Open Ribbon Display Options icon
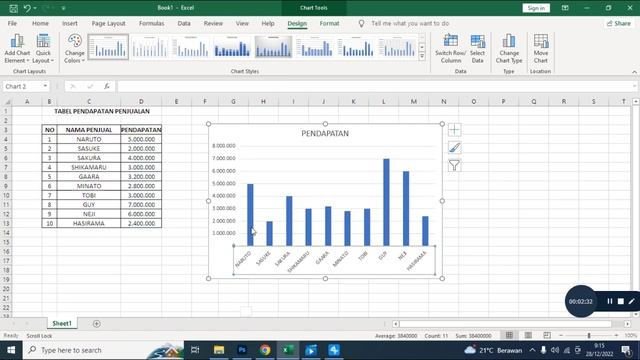Screen dimensions: 640x360 pos(565,8)
